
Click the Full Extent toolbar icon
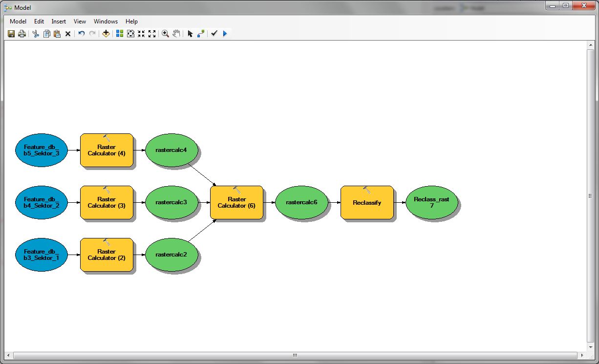(130, 34)
